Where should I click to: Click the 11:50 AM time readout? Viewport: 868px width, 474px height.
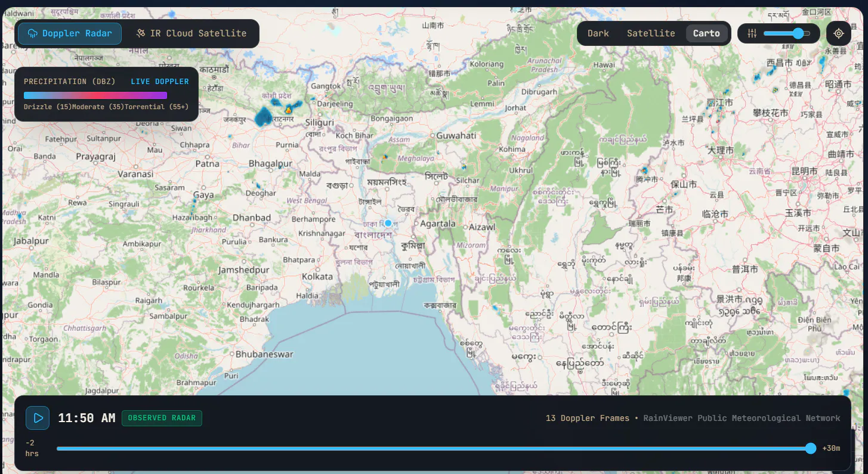[x=87, y=418]
